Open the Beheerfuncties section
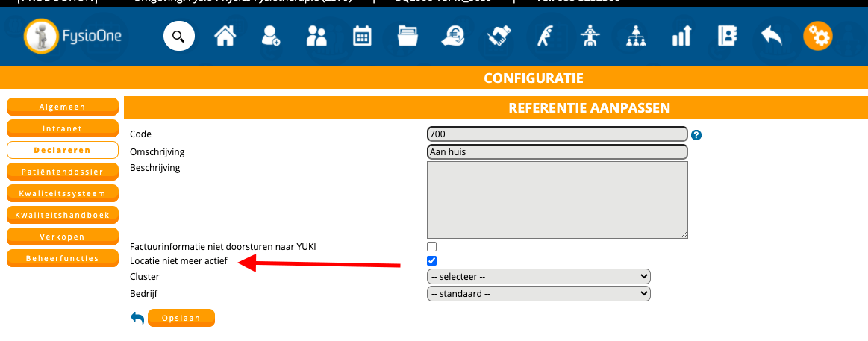The height and width of the screenshot is (341, 868). coord(63,258)
